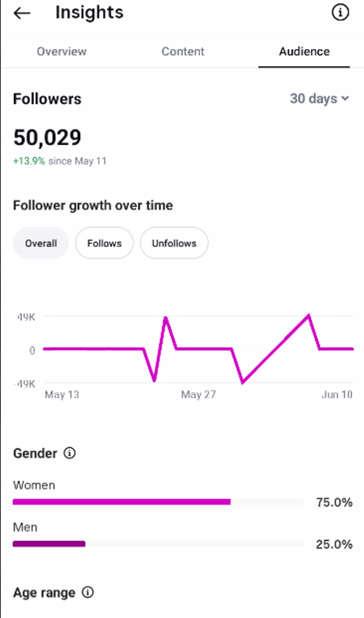364x618 pixels.
Task: Select the Audience tab
Action: point(304,52)
